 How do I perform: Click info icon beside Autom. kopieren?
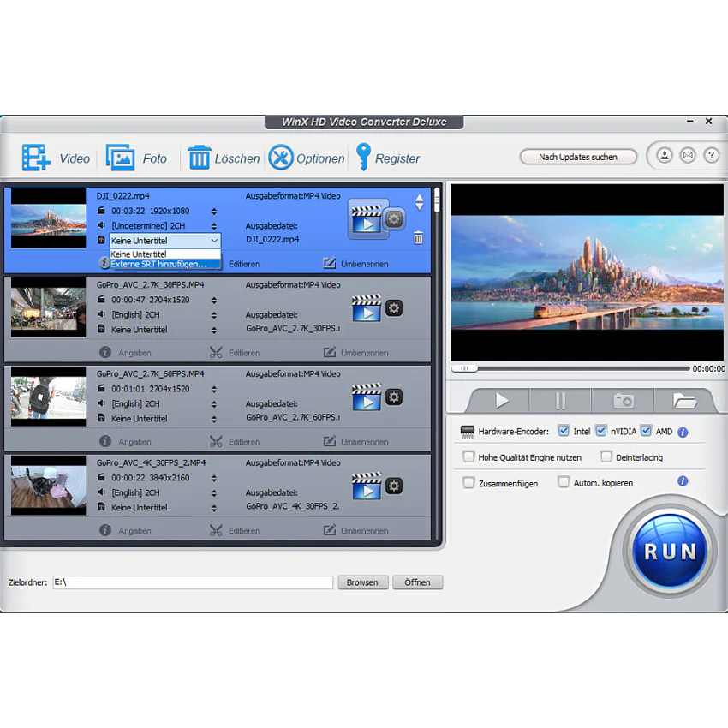click(683, 481)
